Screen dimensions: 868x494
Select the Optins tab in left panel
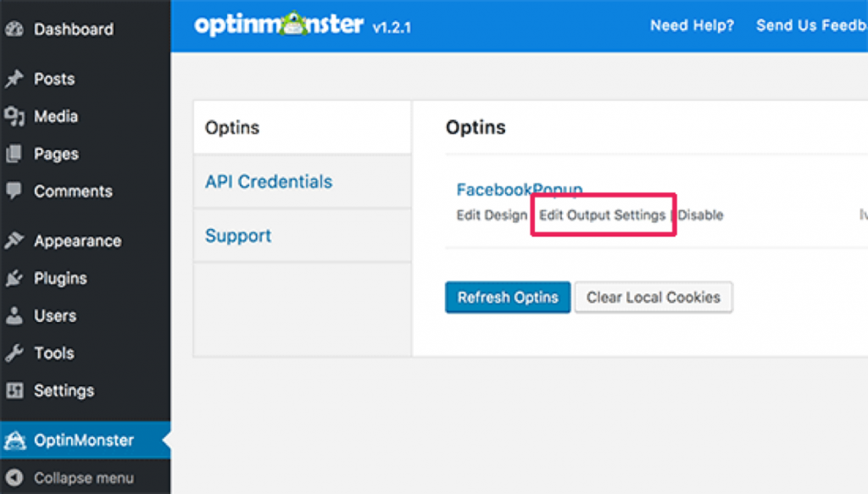[x=303, y=127]
